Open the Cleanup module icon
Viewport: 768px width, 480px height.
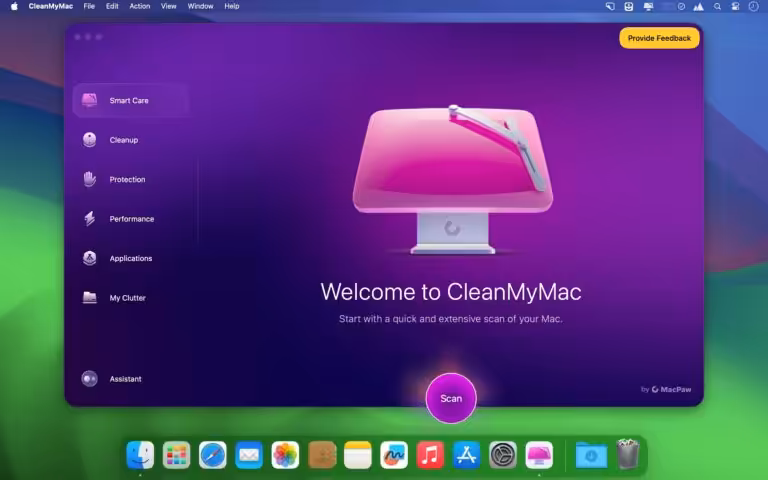point(89,140)
